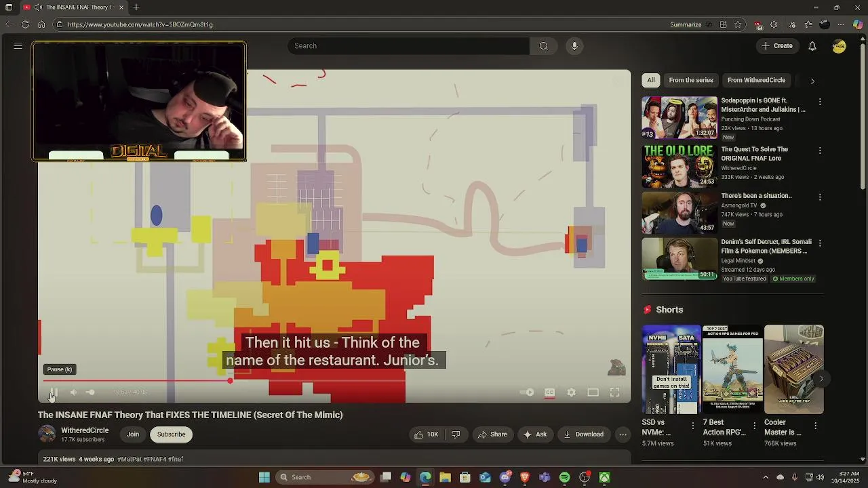Mute the video volume speaker icon
The image size is (868, 488).
[73, 392]
